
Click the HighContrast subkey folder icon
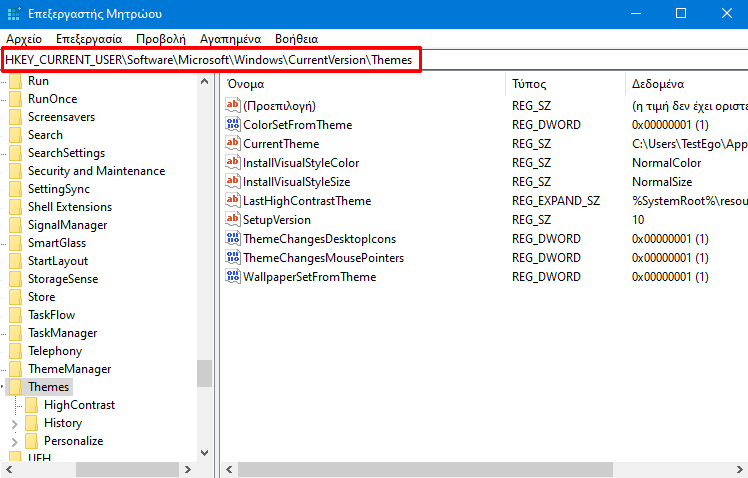click(31, 405)
